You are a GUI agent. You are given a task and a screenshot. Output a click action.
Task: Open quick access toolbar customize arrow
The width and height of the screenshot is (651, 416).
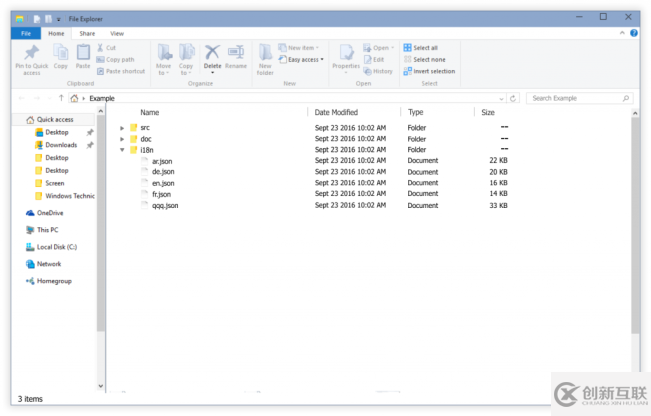tap(59, 19)
